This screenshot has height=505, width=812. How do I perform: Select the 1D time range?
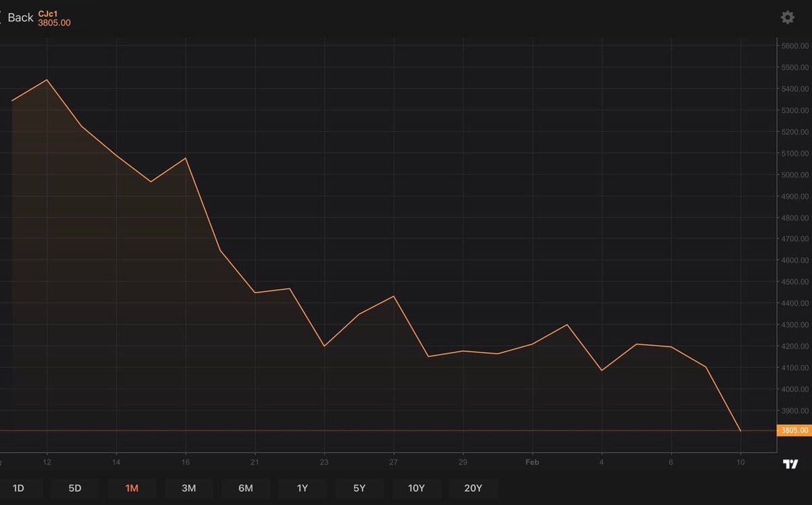point(18,488)
